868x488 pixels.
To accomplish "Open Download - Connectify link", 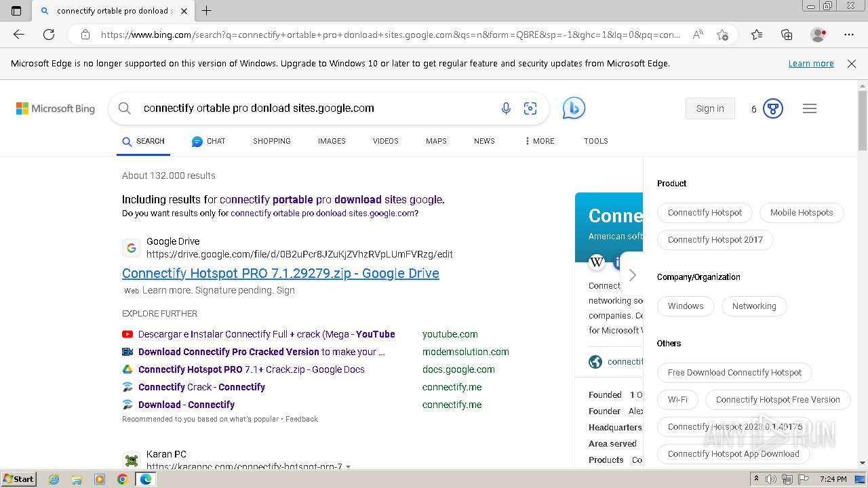I will click(186, 405).
